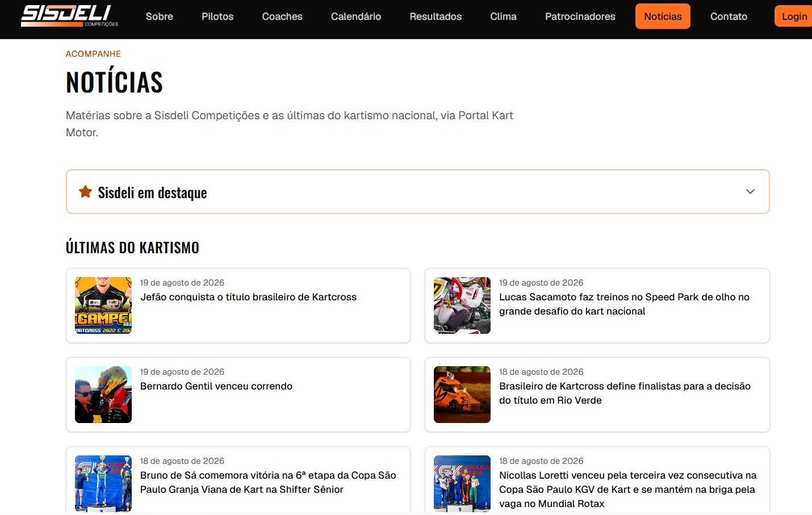Open 'Lucas Sacamoto faz treinos no Speed Park' headline
Image resolution: width=812 pixels, height=515 pixels.
[624, 304]
